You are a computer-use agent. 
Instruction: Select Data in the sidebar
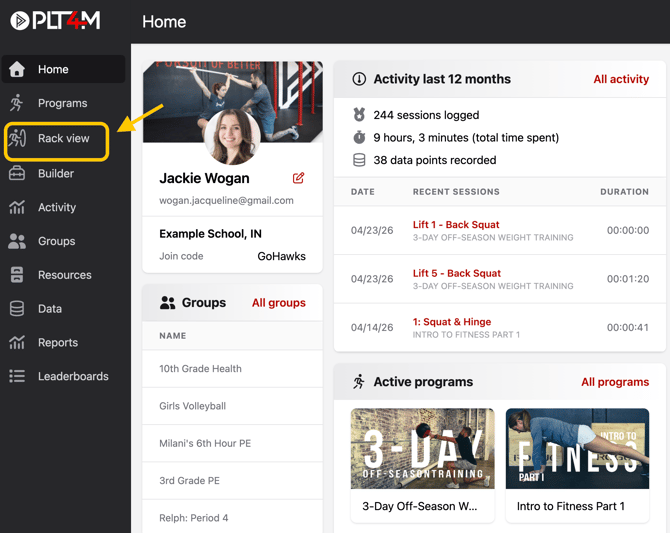64,309
